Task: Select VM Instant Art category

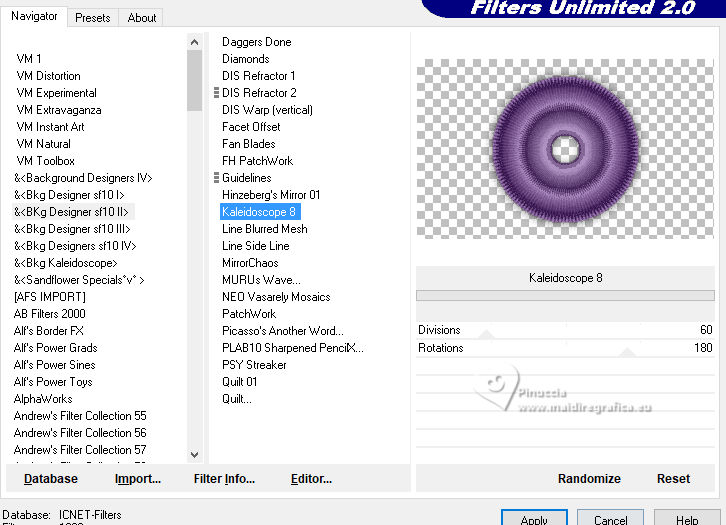Action: [50, 127]
